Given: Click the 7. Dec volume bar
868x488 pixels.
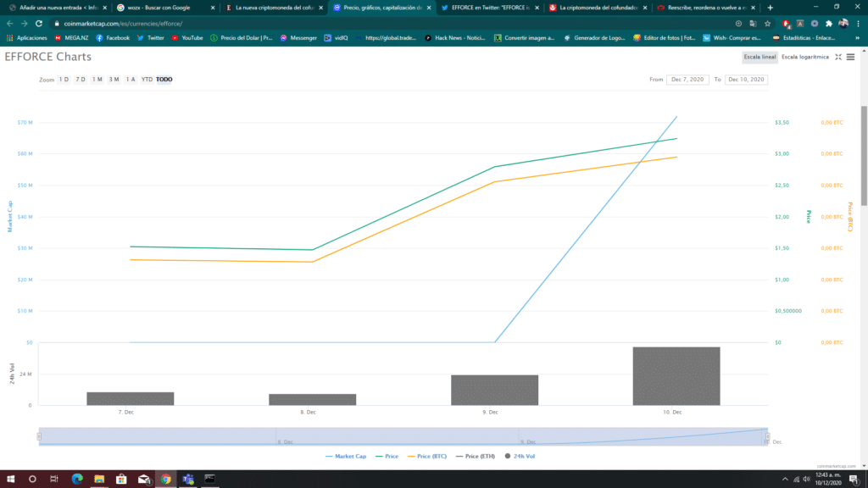Looking at the screenshot, I should pyautogui.click(x=130, y=398).
